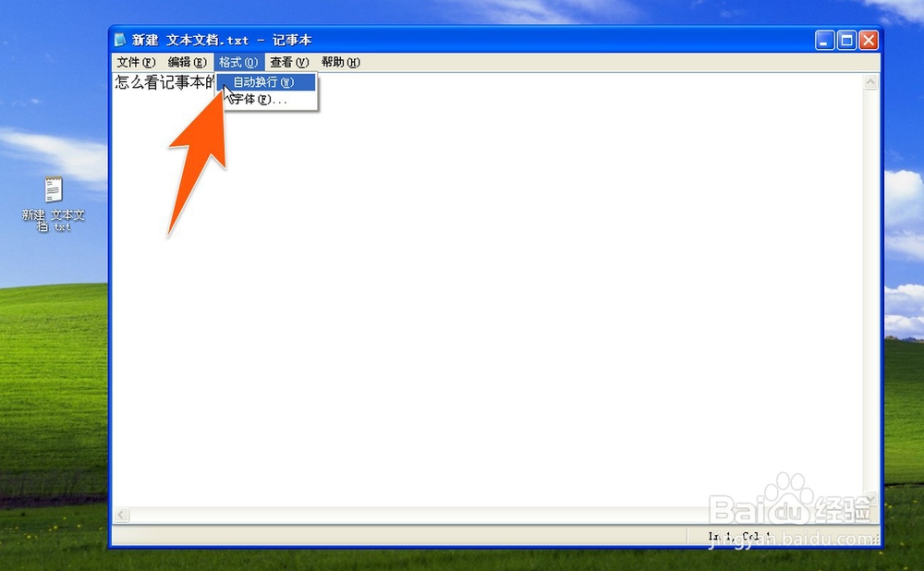Toggle 自动换行(W) word wrap option
The height and width of the screenshot is (571, 924).
tap(266, 82)
